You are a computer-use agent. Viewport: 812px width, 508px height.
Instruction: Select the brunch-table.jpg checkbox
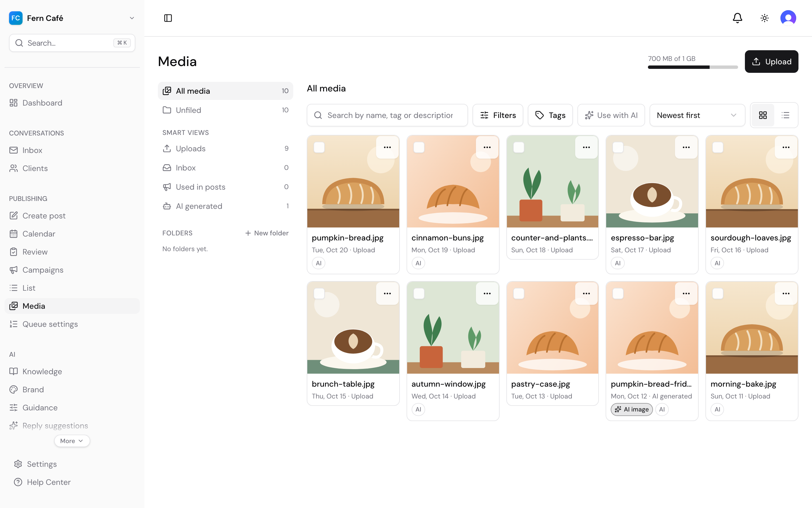pos(319,294)
